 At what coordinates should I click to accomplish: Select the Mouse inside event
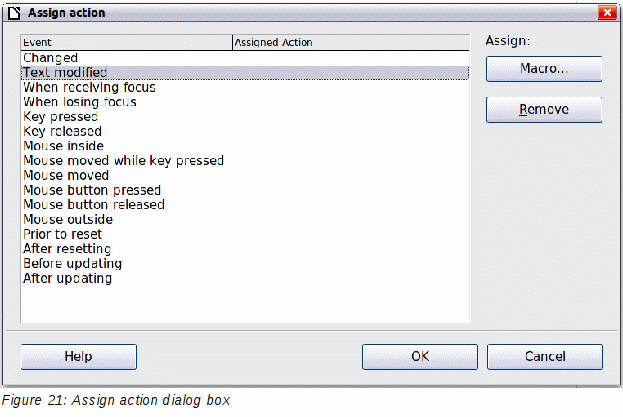click(x=245, y=146)
